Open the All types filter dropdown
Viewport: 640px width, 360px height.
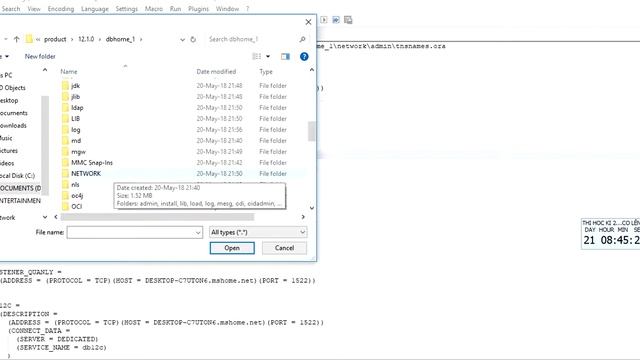point(302,232)
